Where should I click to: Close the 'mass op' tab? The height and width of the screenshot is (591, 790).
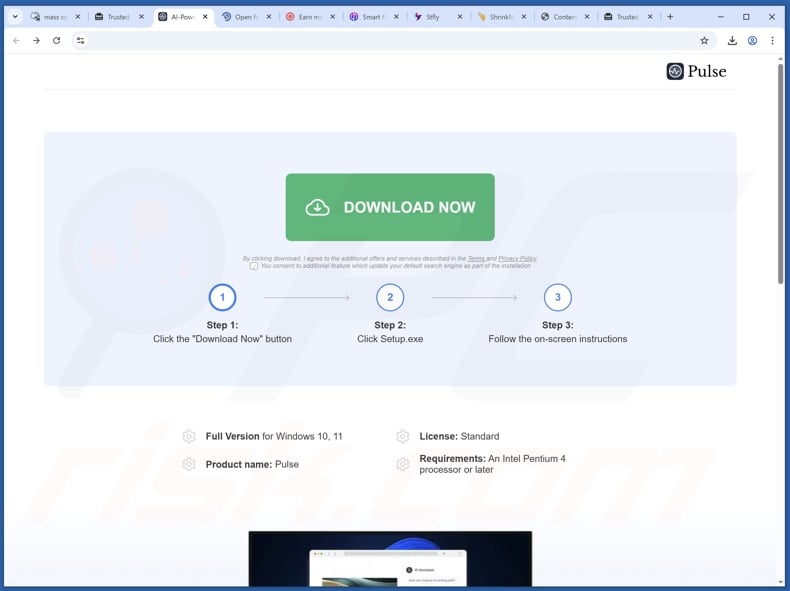click(78, 17)
